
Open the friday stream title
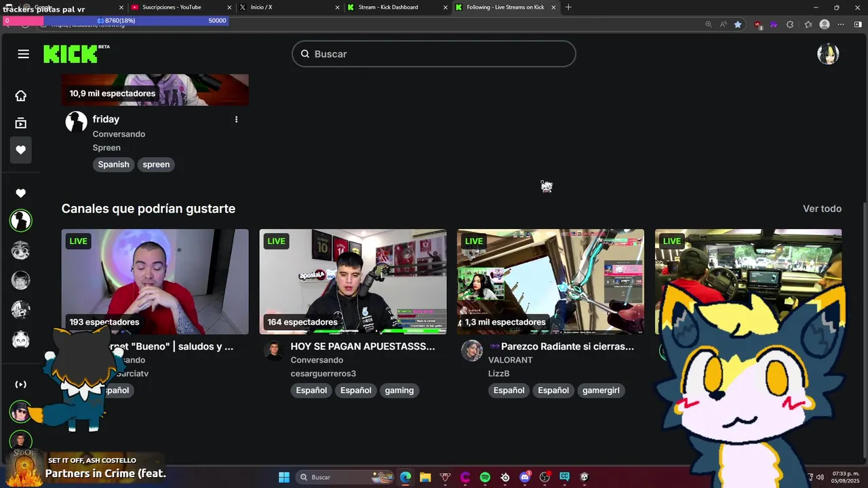click(106, 119)
